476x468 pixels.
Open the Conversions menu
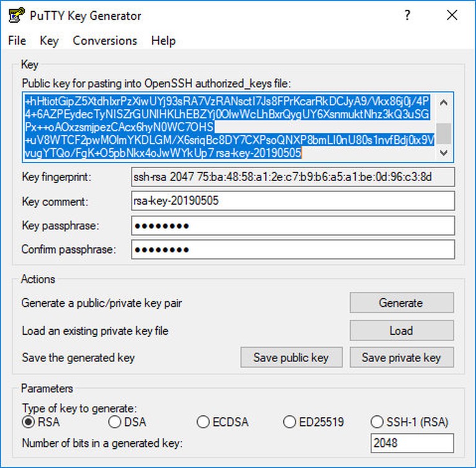(105, 41)
